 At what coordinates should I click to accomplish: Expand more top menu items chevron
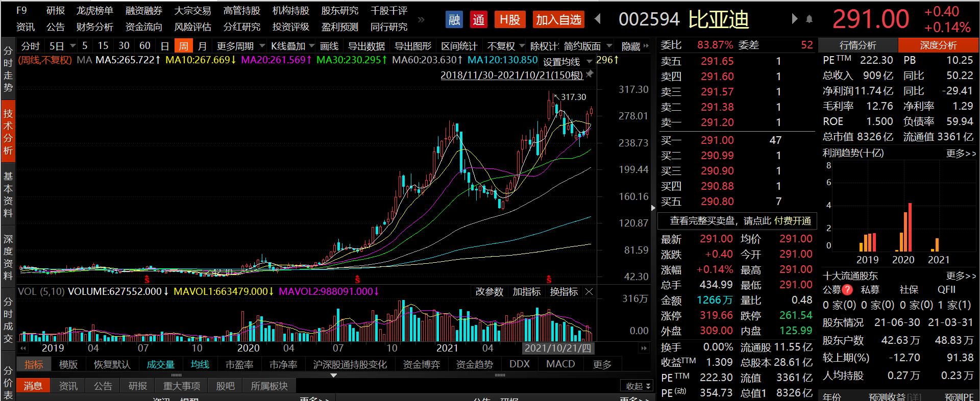coord(421,19)
